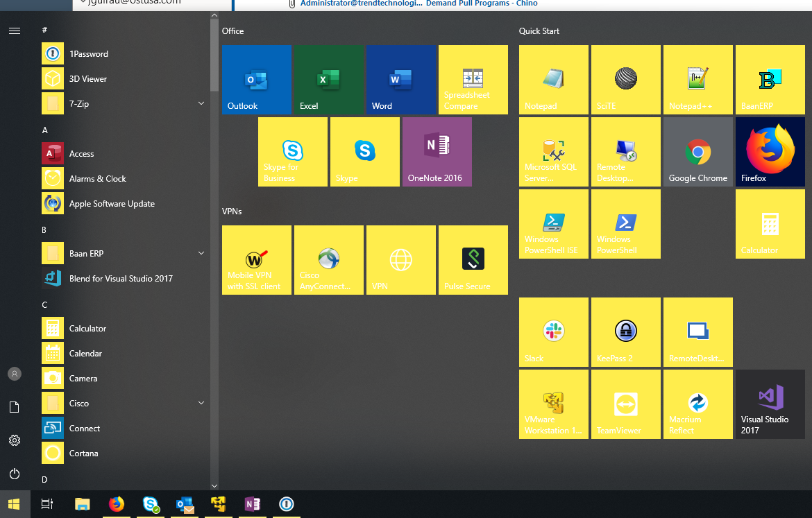This screenshot has width=812, height=518.
Task: Jump to letter section header A
Action: 45,130
